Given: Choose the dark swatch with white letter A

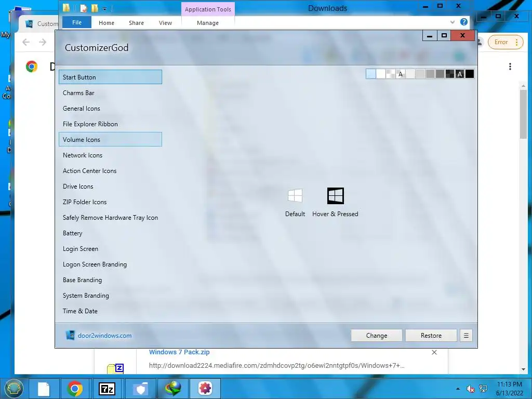Looking at the screenshot, I should pos(460,74).
